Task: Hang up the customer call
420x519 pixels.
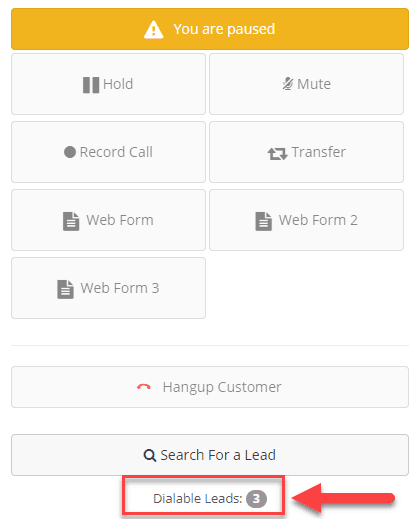Action: (x=210, y=387)
